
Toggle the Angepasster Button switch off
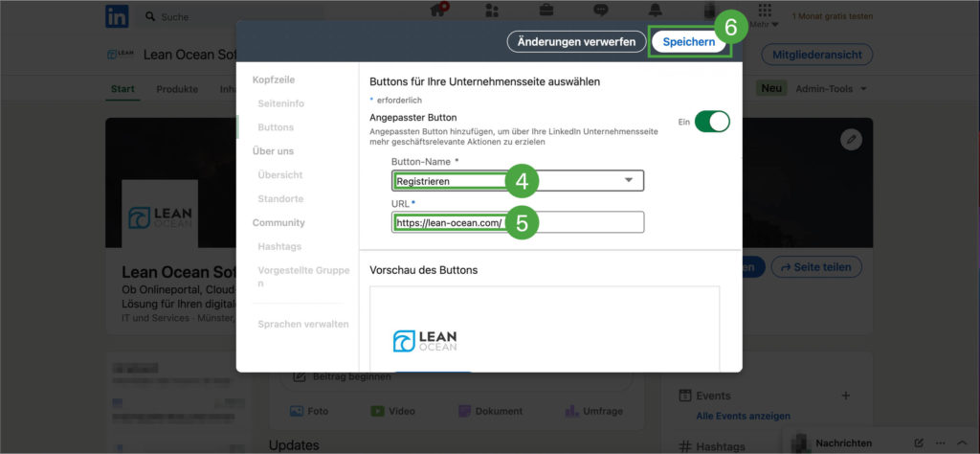tap(712, 122)
